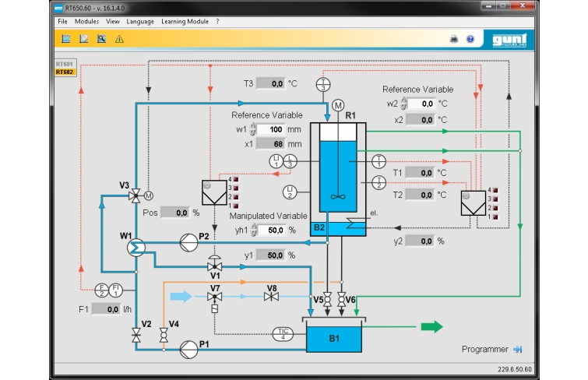This screenshot has width=588, height=380.
Task: Toggle valve V6 below the reactor
Action: [x=340, y=300]
